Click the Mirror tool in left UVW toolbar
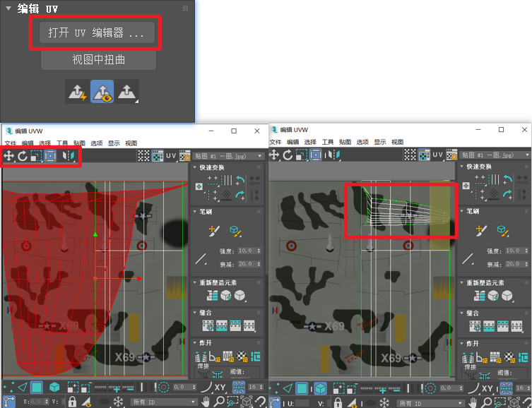 click(69, 155)
